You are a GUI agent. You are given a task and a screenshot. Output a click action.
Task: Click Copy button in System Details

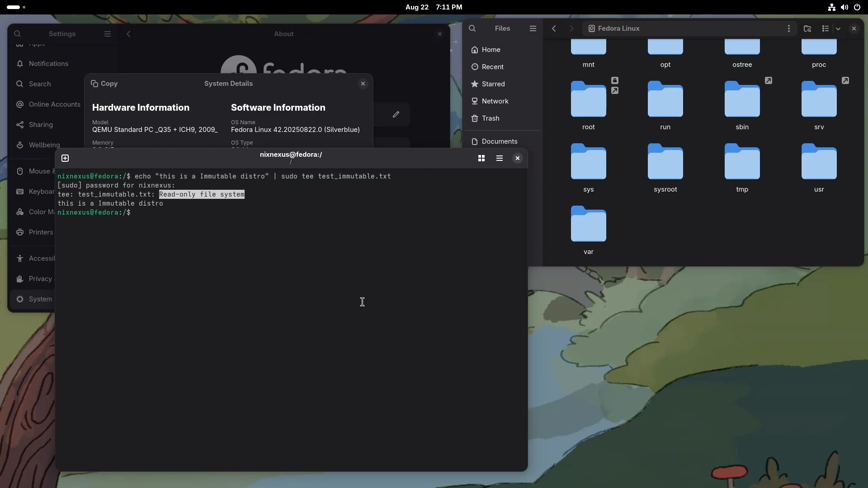104,84
